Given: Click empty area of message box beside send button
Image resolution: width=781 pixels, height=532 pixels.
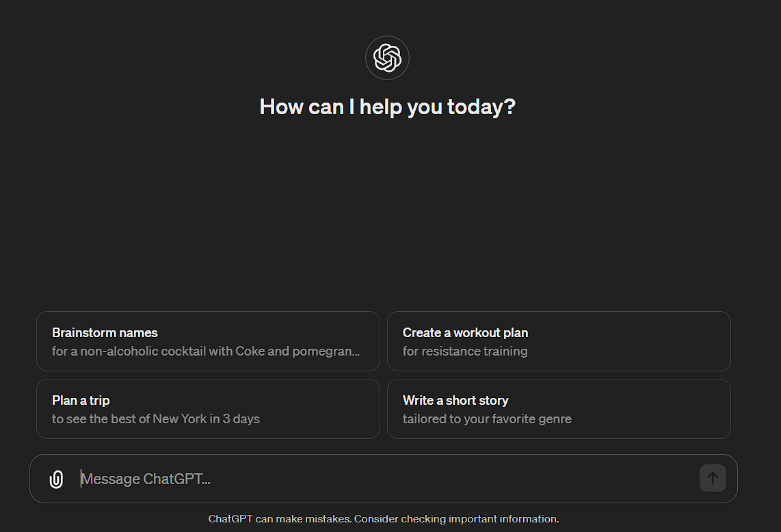Looking at the screenshot, I should (615, 479).
